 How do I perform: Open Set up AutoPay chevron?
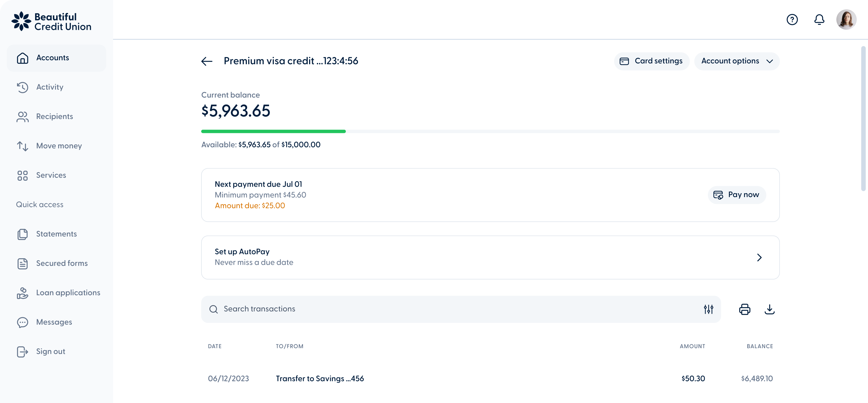tap(759, 257)
